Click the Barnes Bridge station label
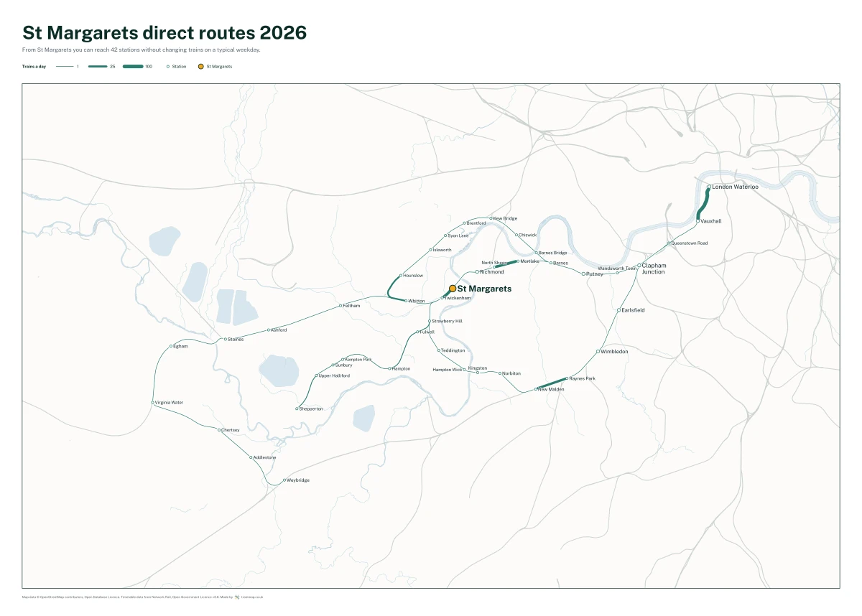Screen dimensions: 862x616 click(552, 253)
